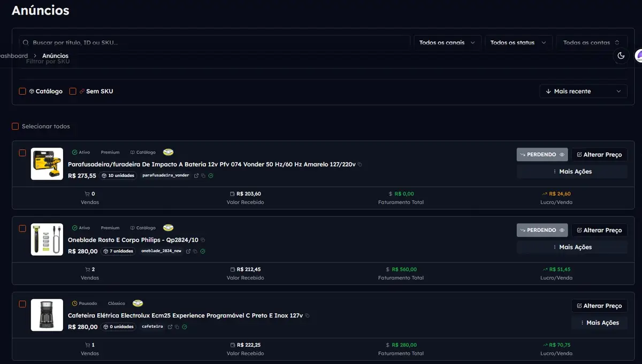
Task: Toggle eye icon on Oneblade PERDENDO badge
Action: (562, 230)
